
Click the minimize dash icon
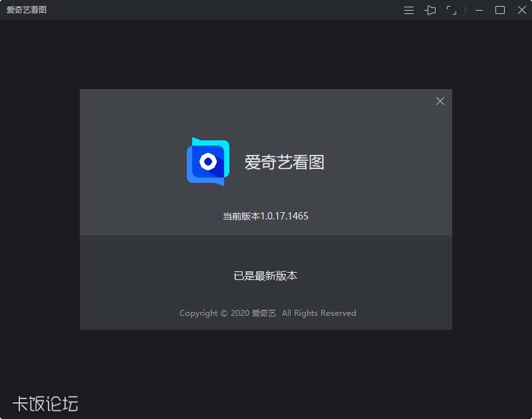point(477,10)
